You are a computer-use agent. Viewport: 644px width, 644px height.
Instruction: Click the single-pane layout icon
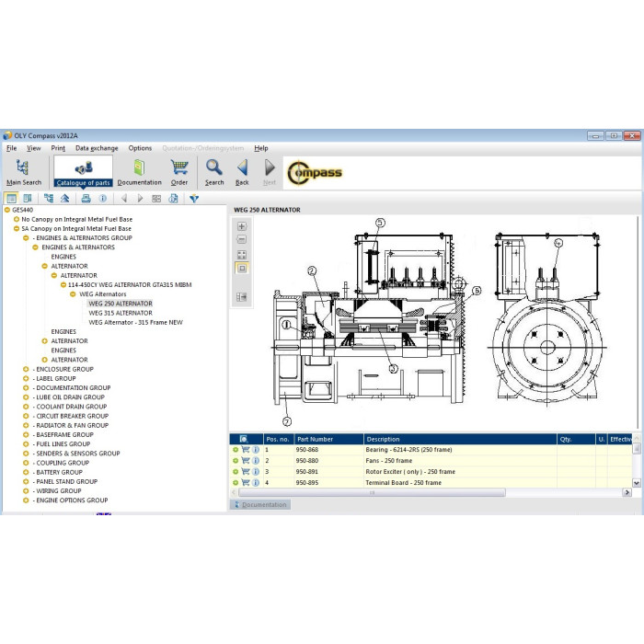(x=11, y=199)
